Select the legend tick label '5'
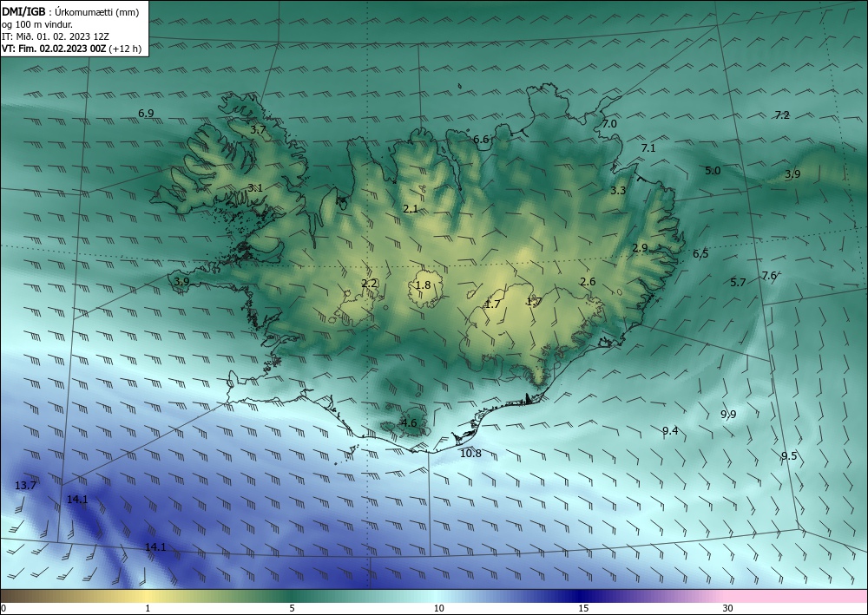The height and width of the screenshot is (615, 868). [x=292, y=609]
